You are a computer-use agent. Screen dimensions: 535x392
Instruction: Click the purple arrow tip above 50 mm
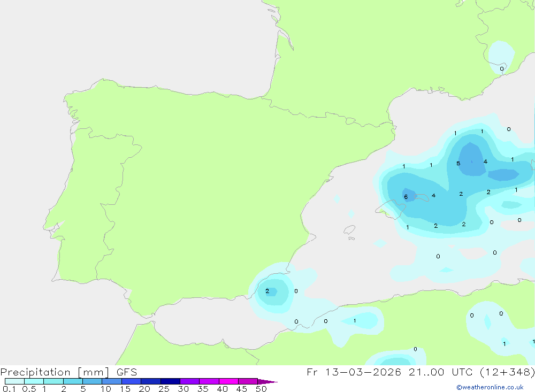point(267,382)
